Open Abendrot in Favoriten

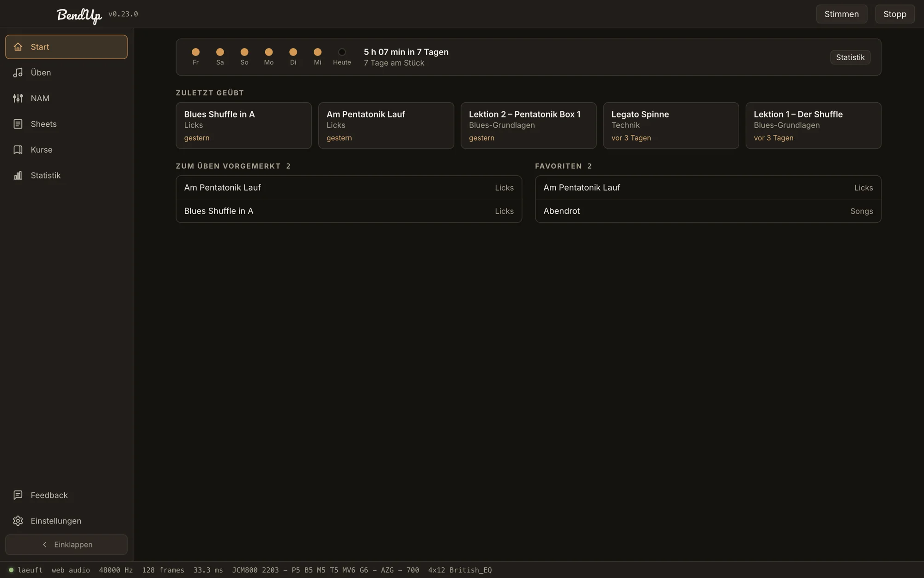coord(708,211)
